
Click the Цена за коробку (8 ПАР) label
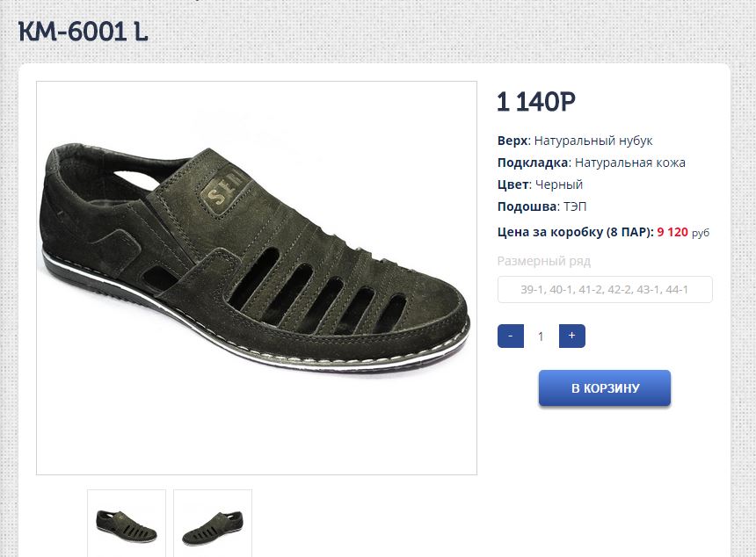575,232
